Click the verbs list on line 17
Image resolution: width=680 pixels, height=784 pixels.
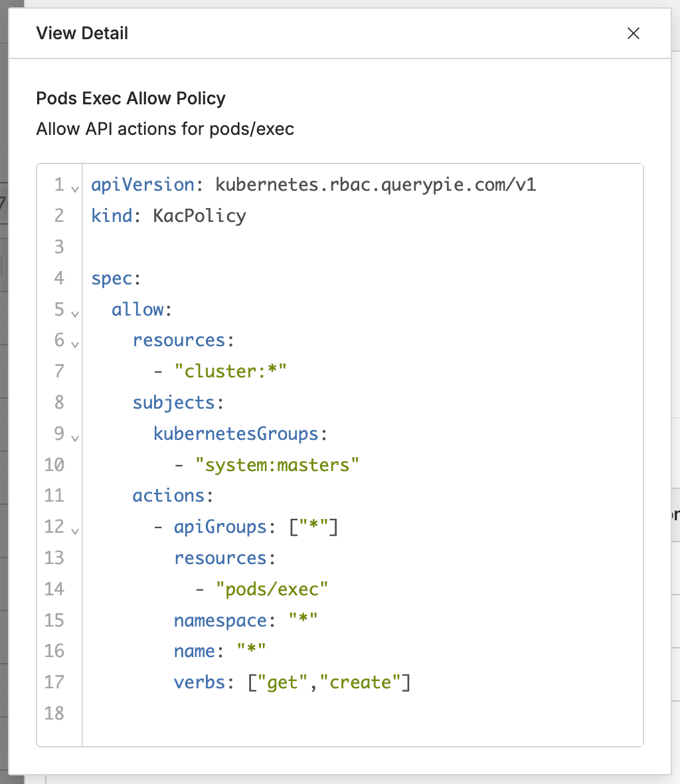[x=329, y=682]
